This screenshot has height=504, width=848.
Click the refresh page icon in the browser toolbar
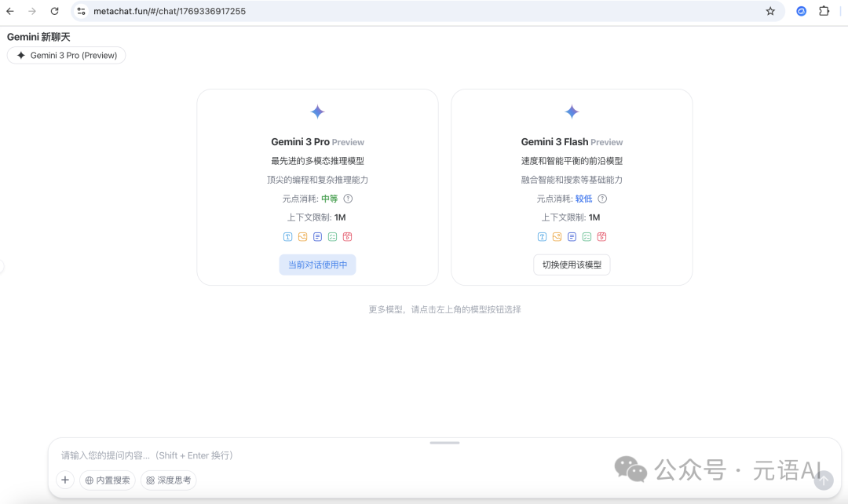click(53, 11)
